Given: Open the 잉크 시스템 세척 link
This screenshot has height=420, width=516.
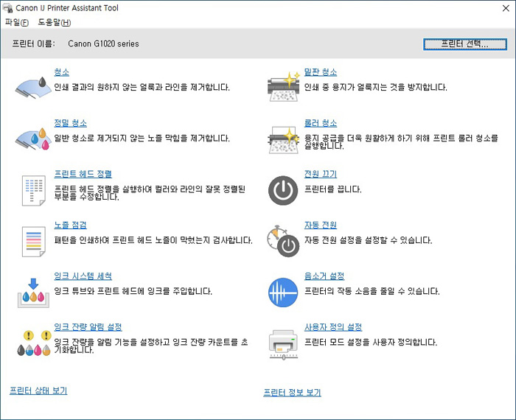Looking at the screenshot, I should [83, 276].
